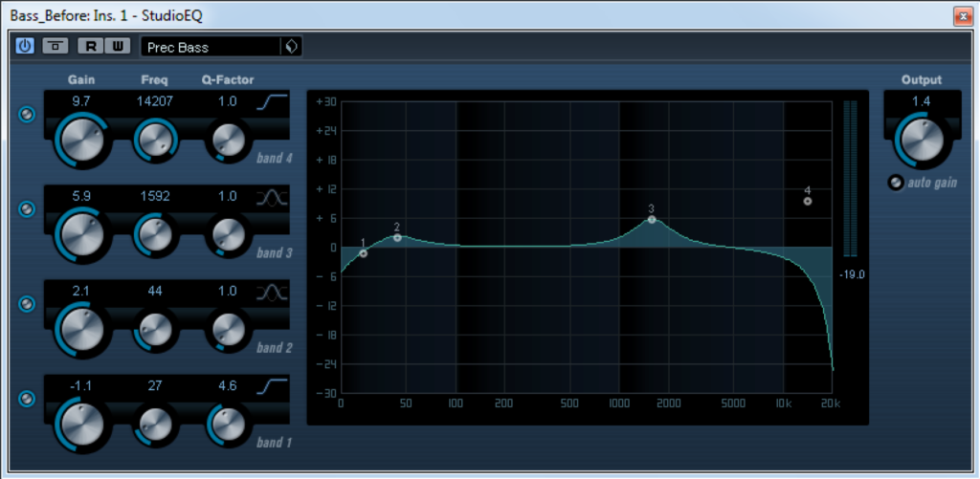Screen dimensions: 980x479
Task: Enable Write automation W button
Action: (117, 46)
